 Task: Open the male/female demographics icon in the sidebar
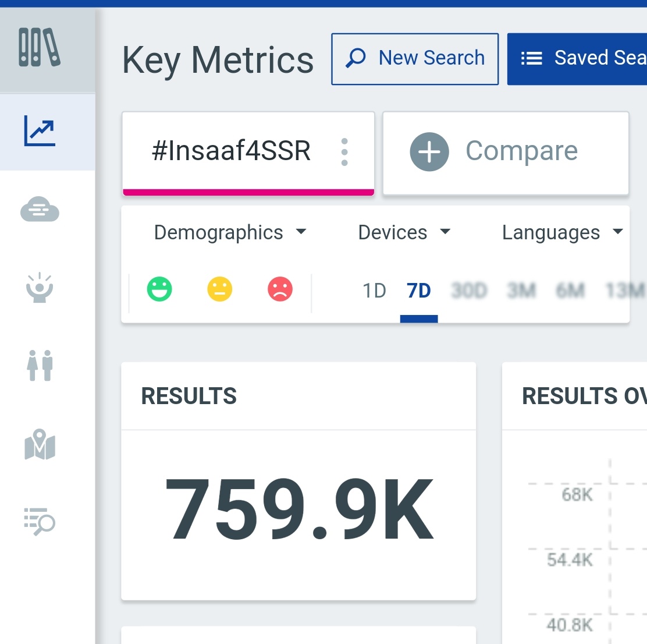pyautogui.click(x=40, y=365)
